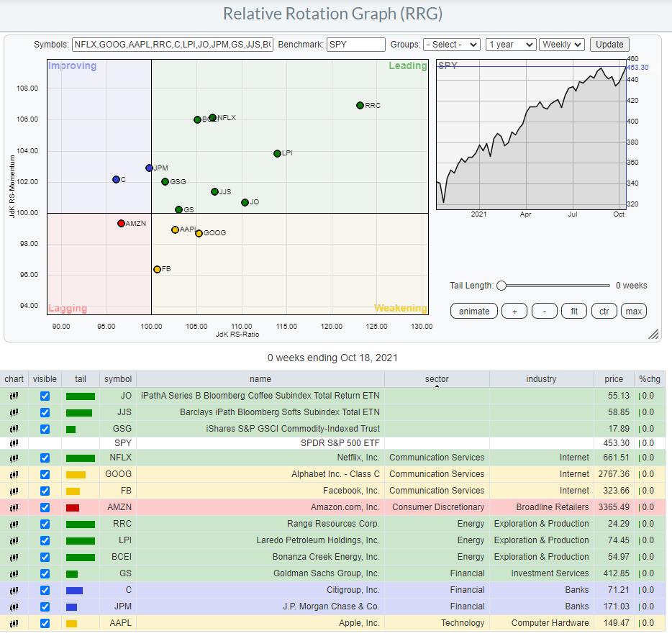Screen dimensions: 672x636
Task: Open the Groups select dropdown
Action: click(x=451, y=45)
